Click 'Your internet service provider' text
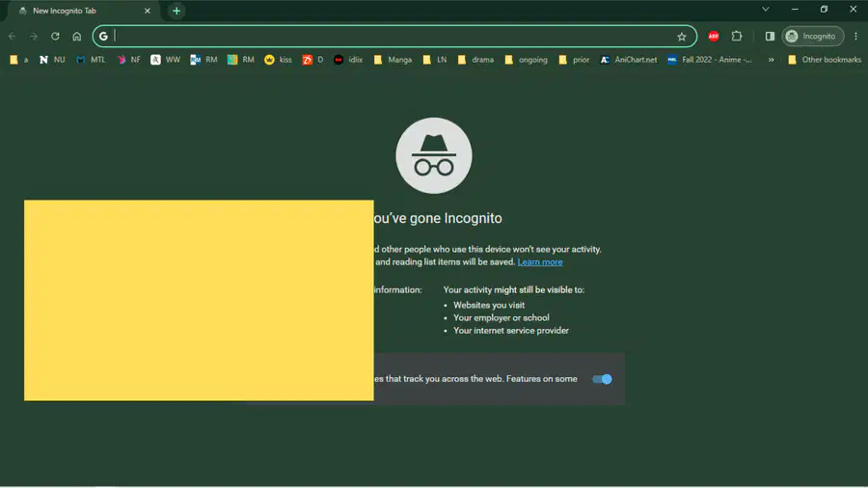The image size is (868, 488). tap(511, 330)
